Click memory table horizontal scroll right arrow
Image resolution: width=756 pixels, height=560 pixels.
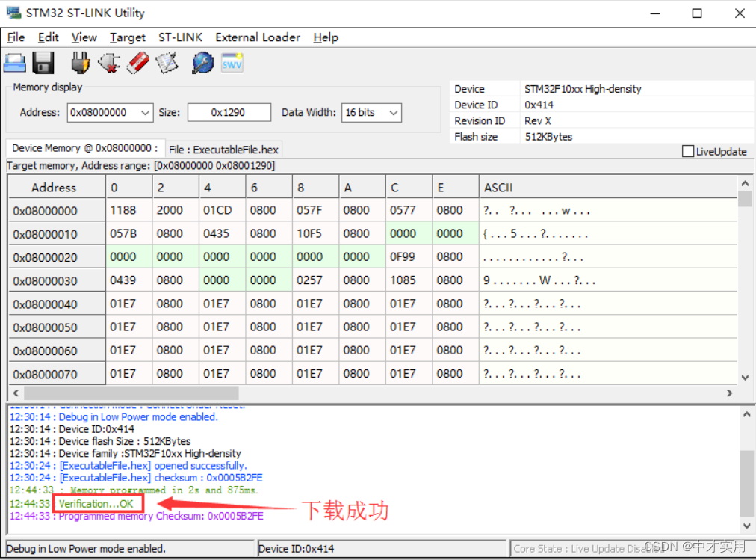(730, 393)
